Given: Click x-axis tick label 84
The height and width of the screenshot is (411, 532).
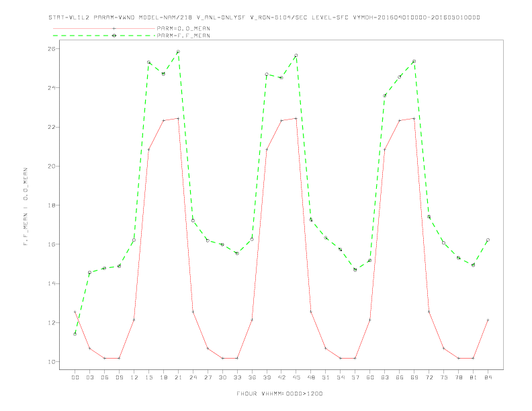Looking at the screenshot, I should 488,377.
